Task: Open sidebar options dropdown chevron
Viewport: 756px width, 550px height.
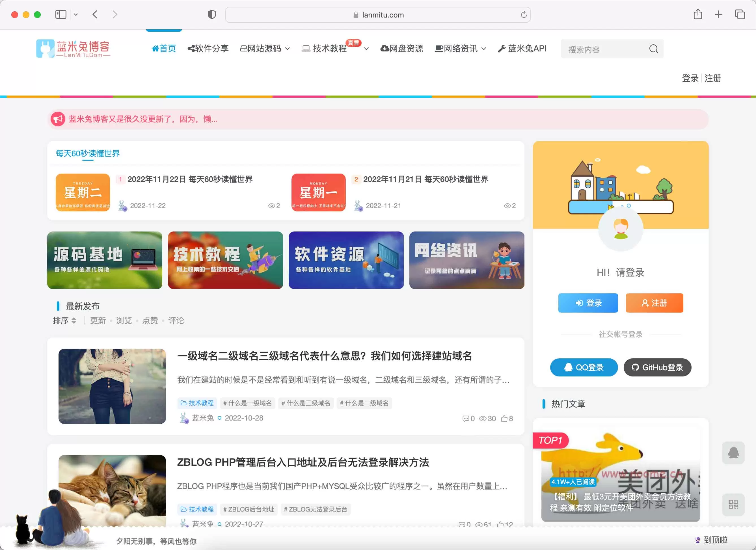Action: click(x=76, y=15)
